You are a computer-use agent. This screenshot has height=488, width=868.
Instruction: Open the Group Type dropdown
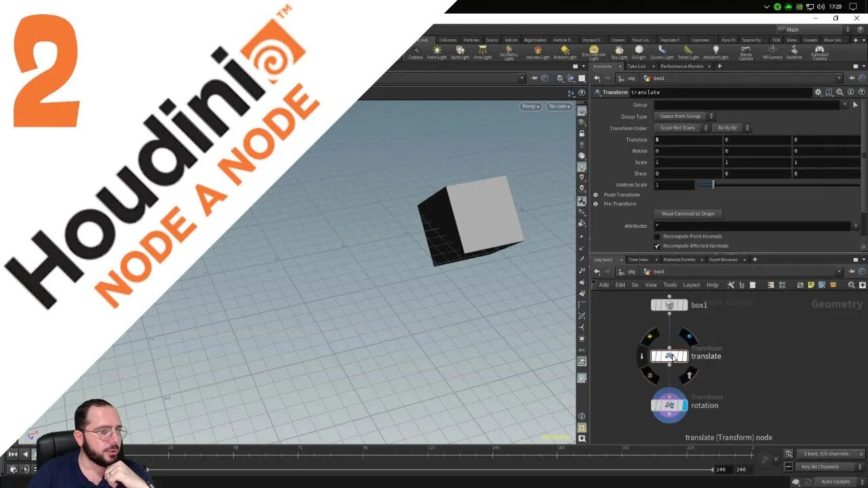pos(686,117)
